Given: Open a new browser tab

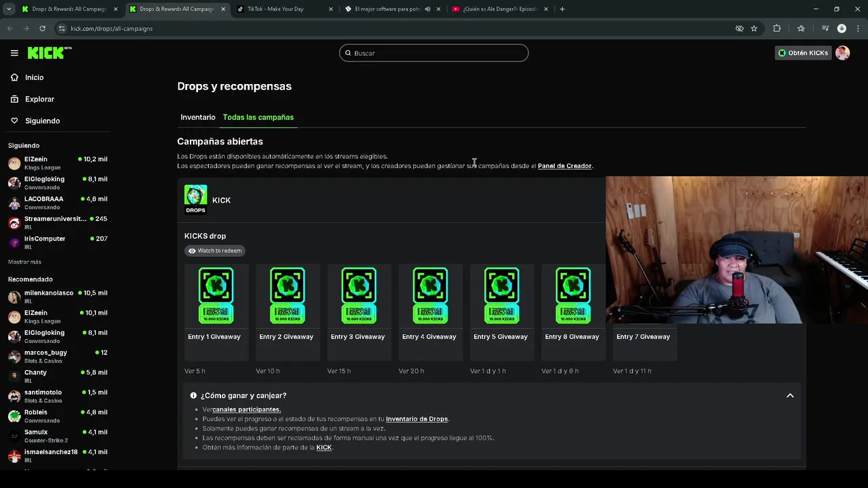Looking at the screenshot, I should coord(562,9).
